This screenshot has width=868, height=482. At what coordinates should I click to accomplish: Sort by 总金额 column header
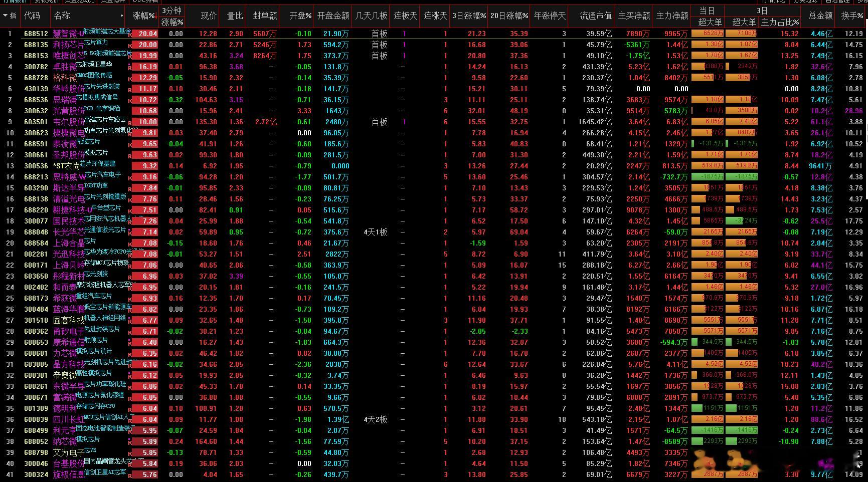(x=820, y=16)
